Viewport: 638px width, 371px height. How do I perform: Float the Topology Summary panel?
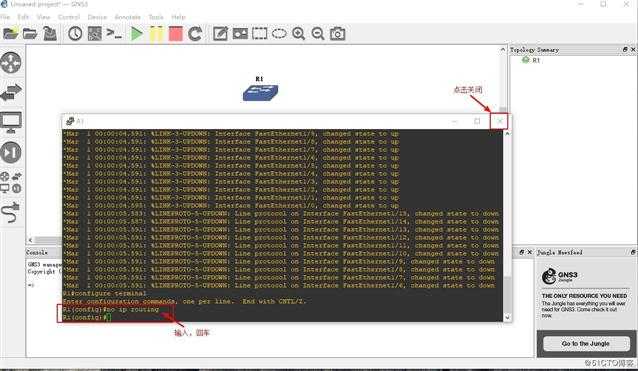coord(625,49)
